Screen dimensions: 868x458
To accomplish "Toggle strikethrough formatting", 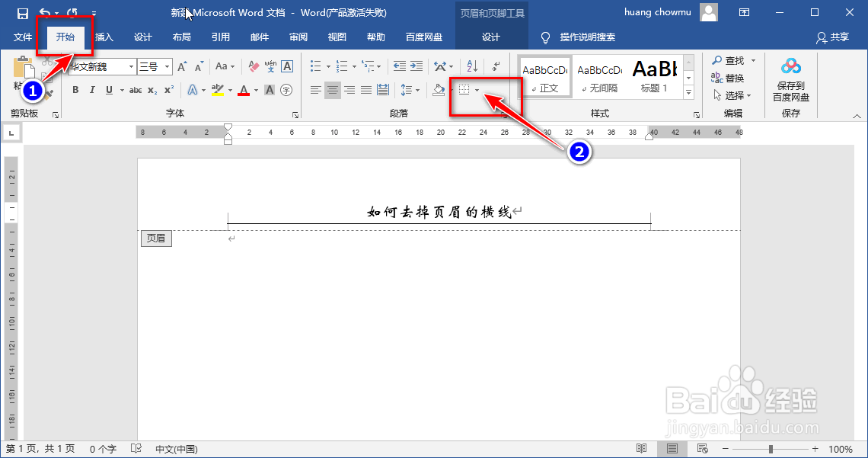I will [x=136, y=90].
